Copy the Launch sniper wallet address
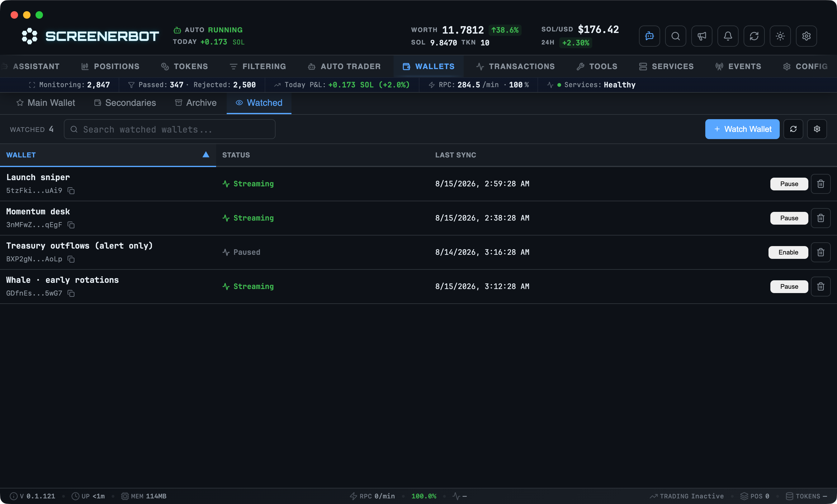 click(71, 191)
